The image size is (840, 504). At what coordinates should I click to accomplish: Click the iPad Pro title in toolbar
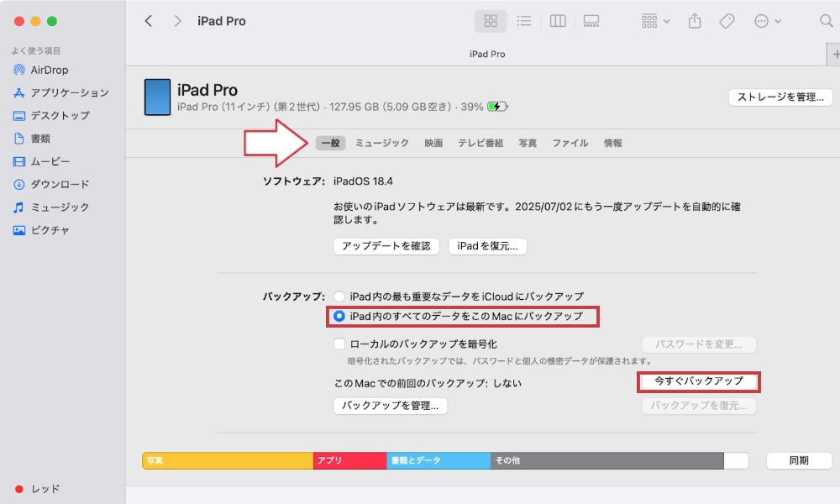(221, 21)
